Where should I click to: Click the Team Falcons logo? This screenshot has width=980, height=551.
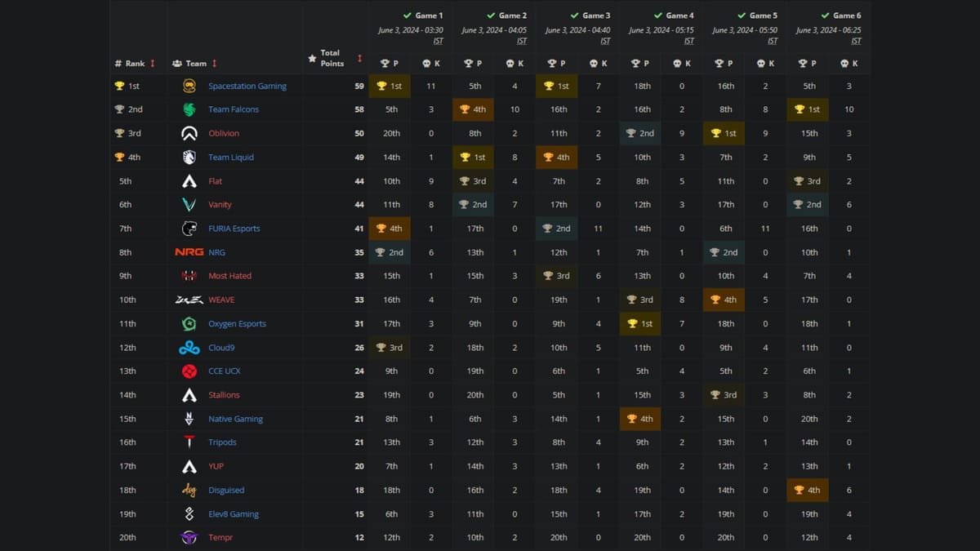point(189,109)
